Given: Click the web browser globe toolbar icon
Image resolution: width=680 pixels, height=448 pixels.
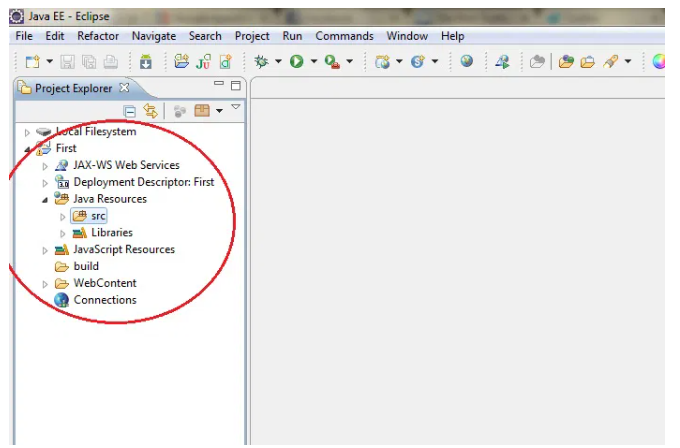Looking at the screenshot, I should click(467, 62).
